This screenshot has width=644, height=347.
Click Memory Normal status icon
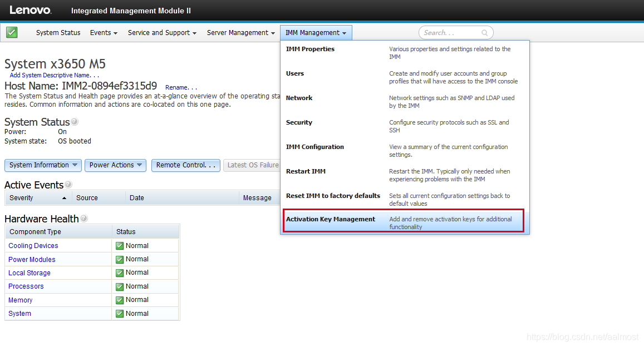tap(120, 300)
